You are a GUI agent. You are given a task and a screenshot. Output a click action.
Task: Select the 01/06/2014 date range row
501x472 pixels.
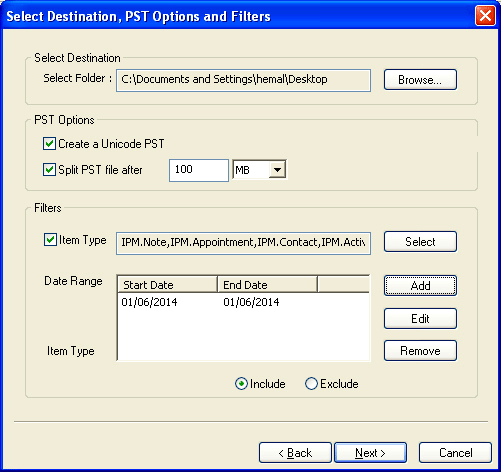coord(243,302)
